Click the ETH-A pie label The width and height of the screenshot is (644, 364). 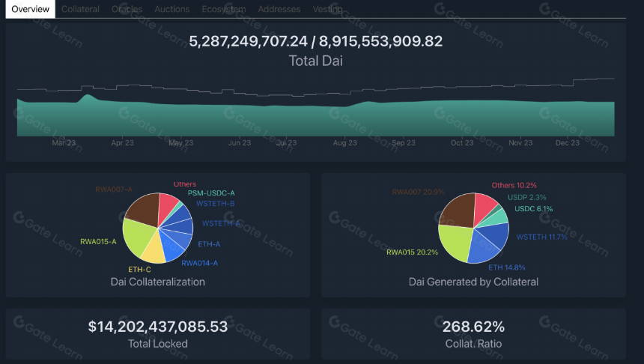(209, 244)
